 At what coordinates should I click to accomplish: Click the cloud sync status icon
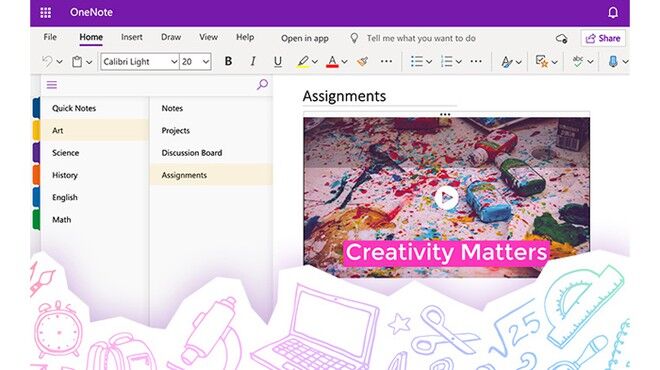click(562, 39)
